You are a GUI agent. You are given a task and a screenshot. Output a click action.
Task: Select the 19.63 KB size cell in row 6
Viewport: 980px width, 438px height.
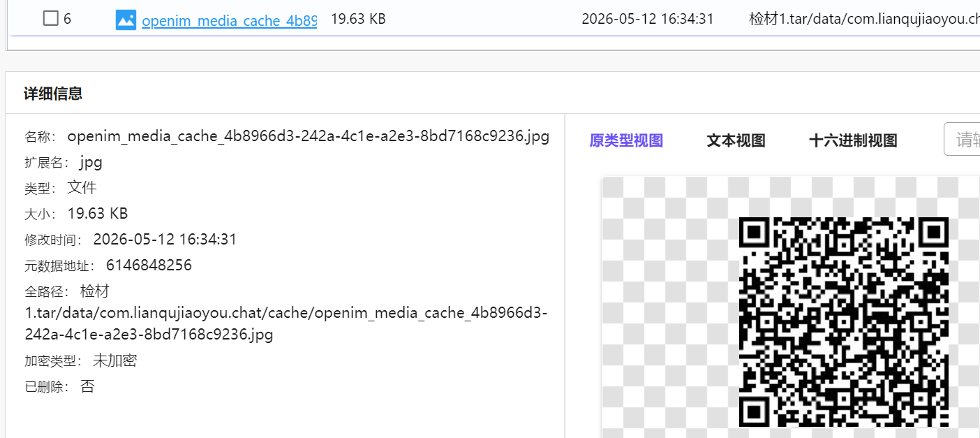pyautogui.click(x=358, y=19)
